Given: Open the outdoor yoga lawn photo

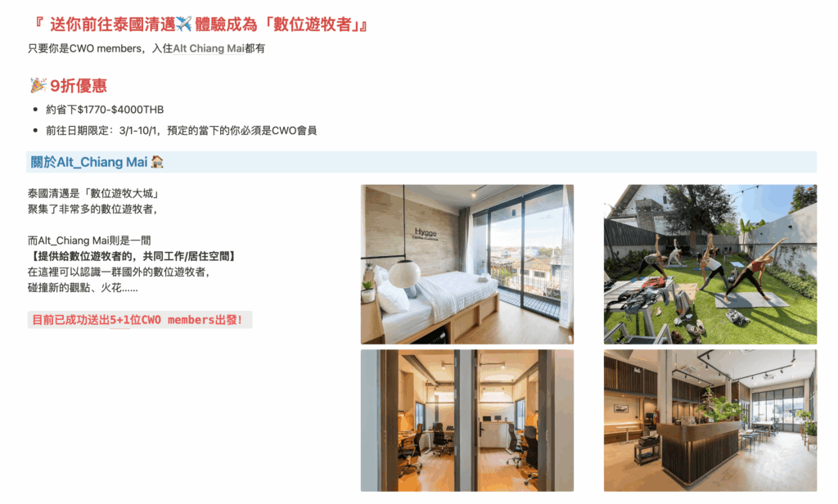Looking at the screenshot, I should click(710, 264).
